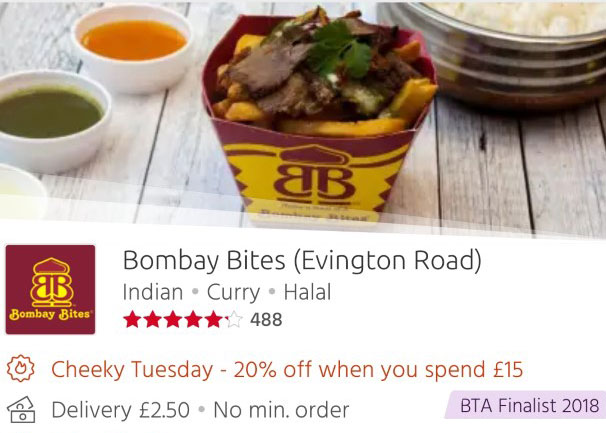The width and height of the screenshot is (606, 433).
Task: Open the 488 reviews count
Action: coord(266,320)
